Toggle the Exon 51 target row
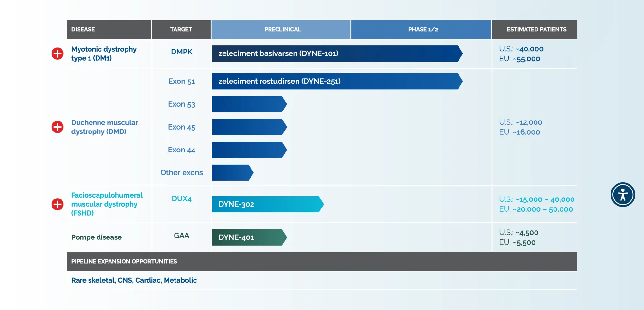The image size is (644, 310). click(x=181, y=81)
